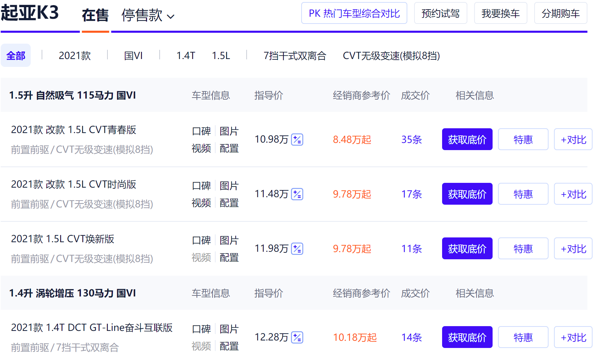613x364 pixels.
Task: Open 2021款 改款 1.5L CVT青春版 model
Action: 74,130
